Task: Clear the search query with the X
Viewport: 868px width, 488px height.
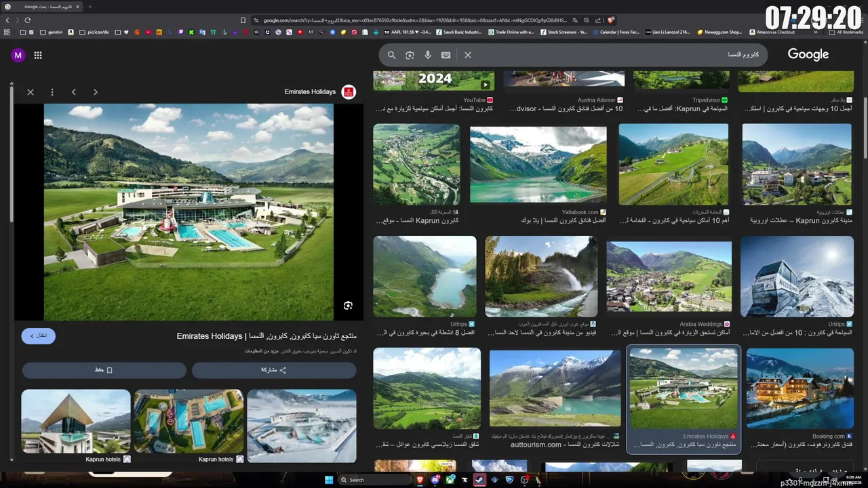Action: tap(468, 55)
